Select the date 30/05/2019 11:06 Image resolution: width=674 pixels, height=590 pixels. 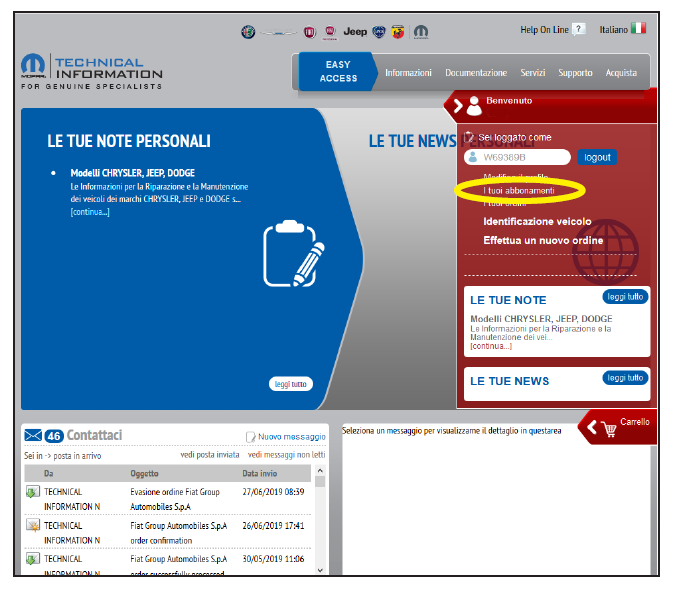[x=273, y=559]
